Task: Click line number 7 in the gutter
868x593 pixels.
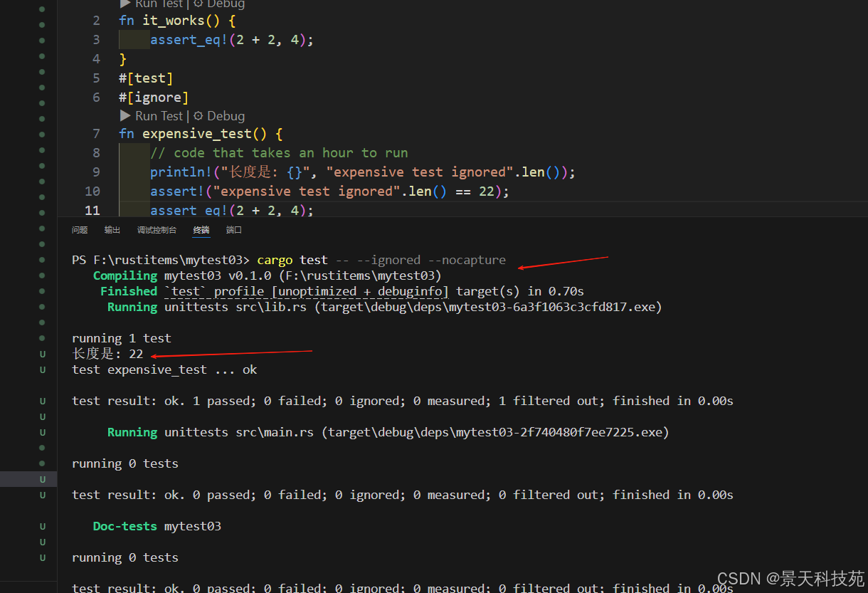Action: point(96,134)
